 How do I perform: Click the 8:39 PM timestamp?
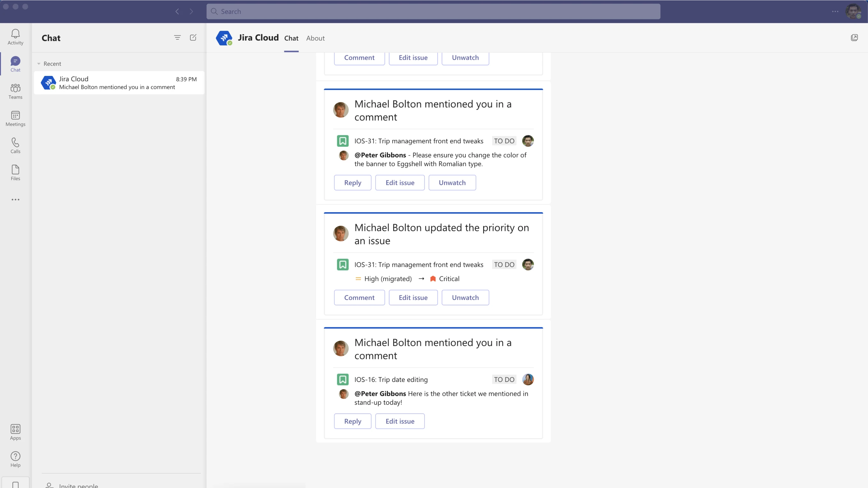click(186, 79)
